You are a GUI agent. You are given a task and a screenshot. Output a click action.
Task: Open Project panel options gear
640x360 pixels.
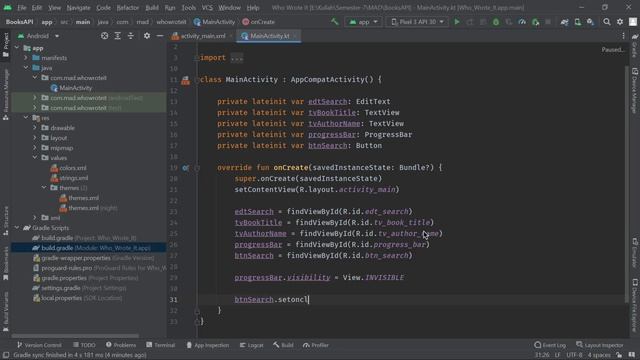coord(147,36)
